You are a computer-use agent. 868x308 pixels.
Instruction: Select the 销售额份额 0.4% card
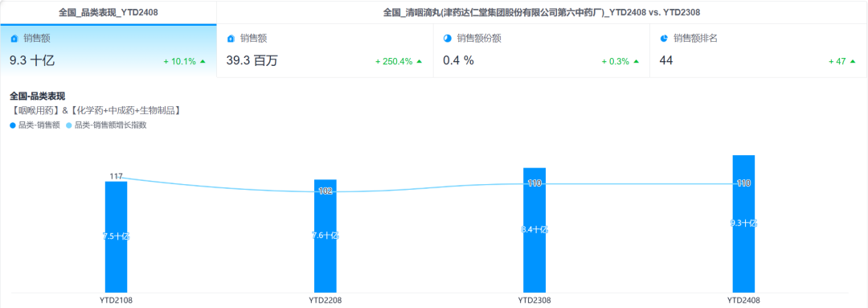(x=542, y=51)
